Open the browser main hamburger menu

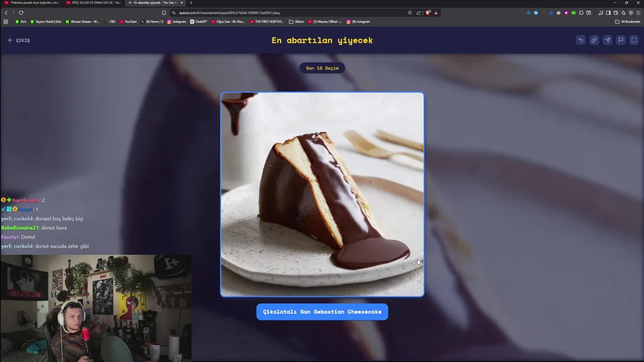click(638, 13)
